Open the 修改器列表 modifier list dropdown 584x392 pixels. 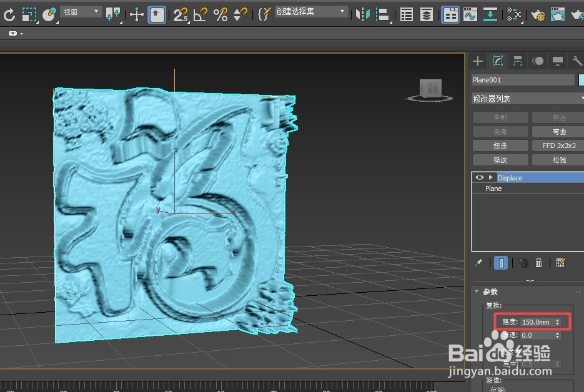(x=527, y=99)
